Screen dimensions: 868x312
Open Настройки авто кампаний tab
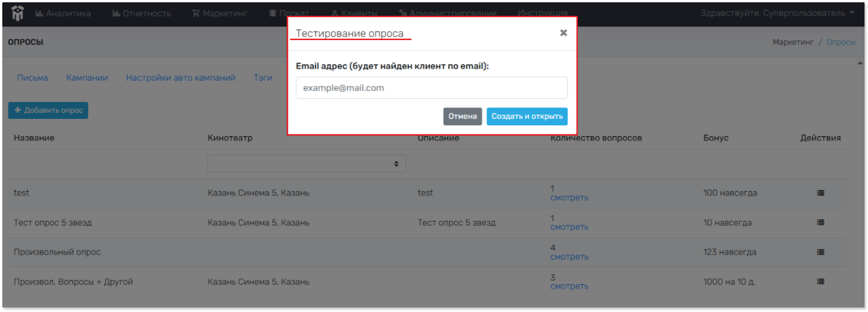(181, 78)
